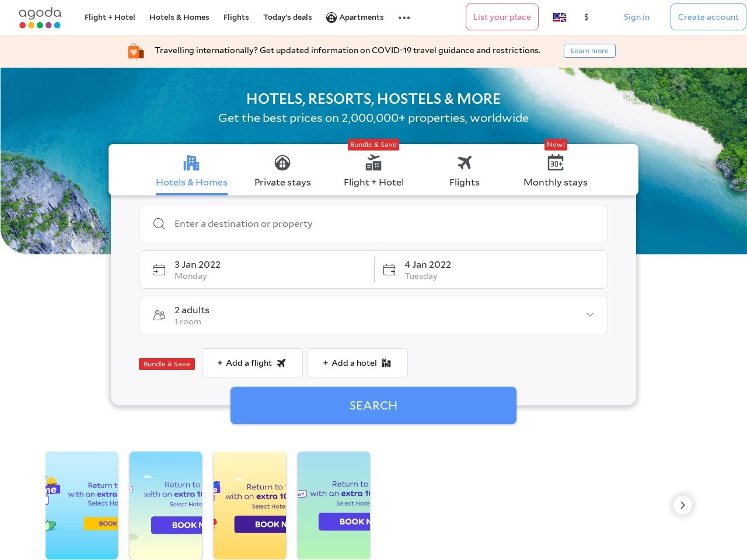This screenshot has height=560, width=747.
Task: Select the Flight + Hotel bundle icon
Action: pos(373,163)
